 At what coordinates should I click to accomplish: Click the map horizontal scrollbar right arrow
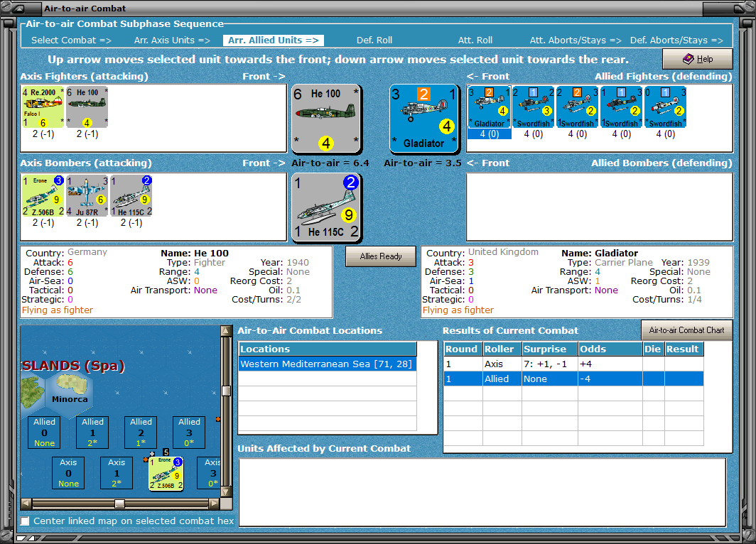click(214, 504)
